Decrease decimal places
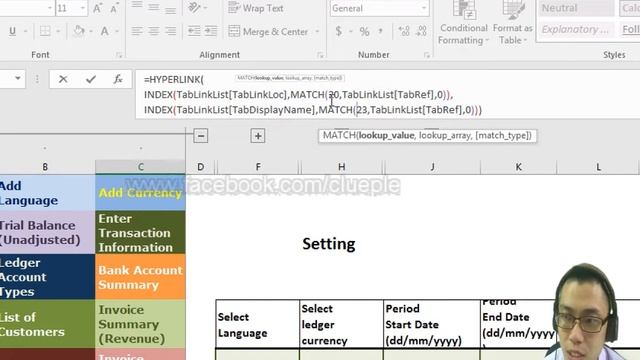Screen dimensions: 640x360 coord(421,31)
